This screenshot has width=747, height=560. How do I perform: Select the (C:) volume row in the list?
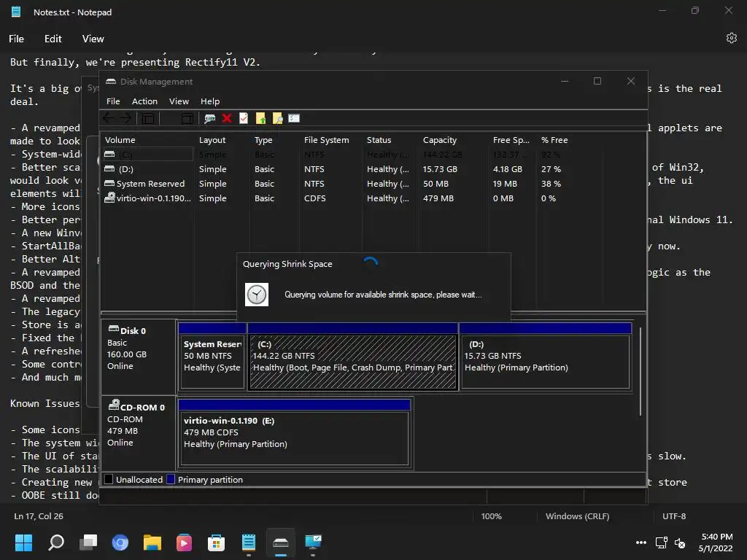click(x=352, y=155)
